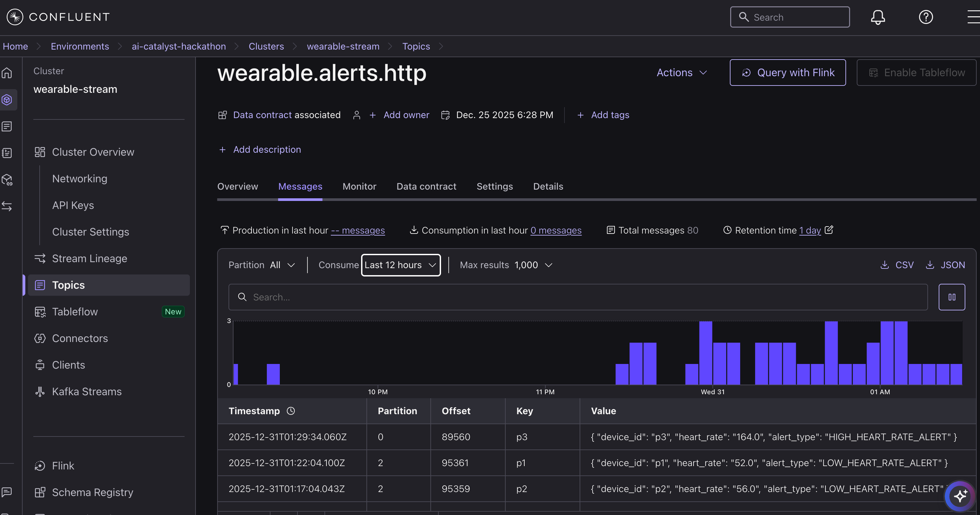Click the messages Search input field
The image size is (980, 515).
point(578,297)
